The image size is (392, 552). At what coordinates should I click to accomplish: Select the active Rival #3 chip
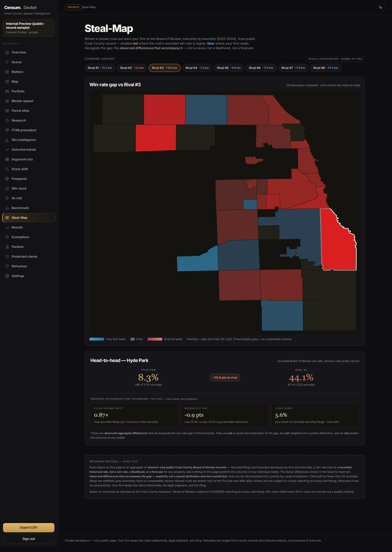[165, 68]
